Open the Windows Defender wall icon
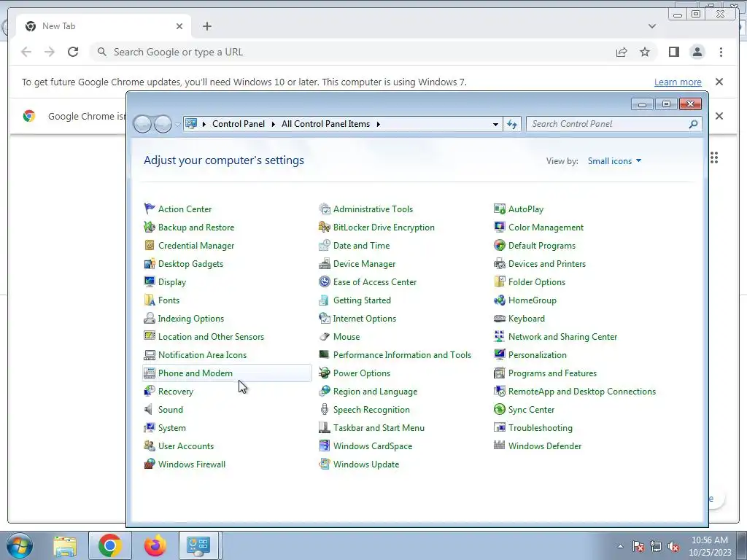Screen dimensions: 747x560 (499, 446)
